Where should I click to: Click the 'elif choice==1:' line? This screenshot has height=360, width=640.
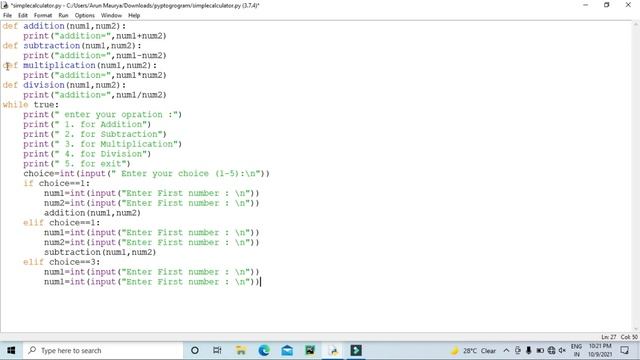point(62,223)
